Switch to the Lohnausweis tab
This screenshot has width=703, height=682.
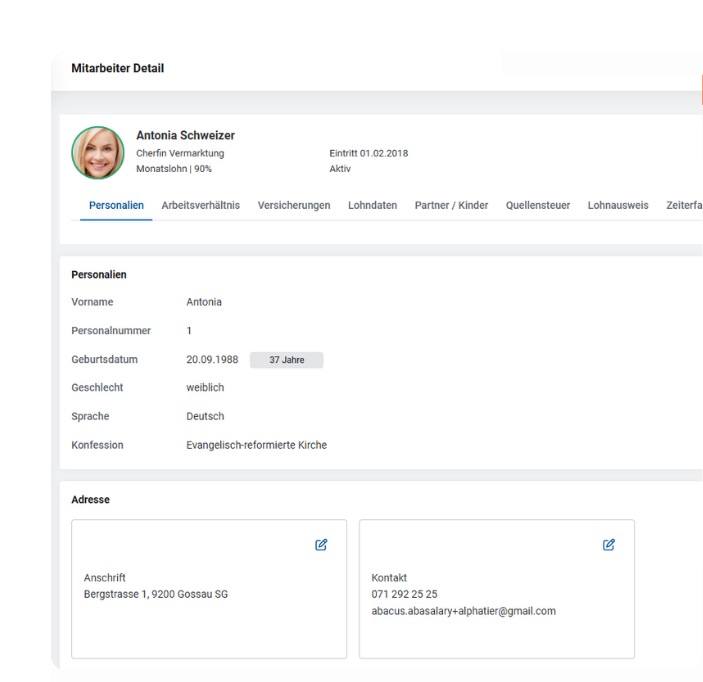pyautogui.click(x=618, y=205)
